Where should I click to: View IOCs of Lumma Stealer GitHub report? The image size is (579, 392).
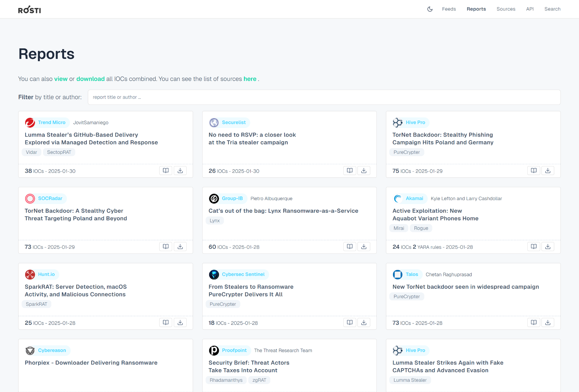[x=166, y=171]
